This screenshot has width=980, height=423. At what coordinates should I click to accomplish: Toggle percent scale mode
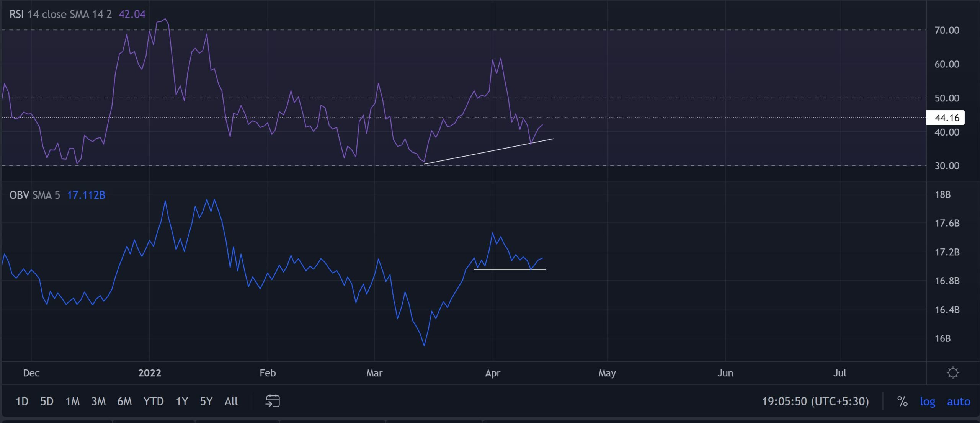click(x=902, y=401)
